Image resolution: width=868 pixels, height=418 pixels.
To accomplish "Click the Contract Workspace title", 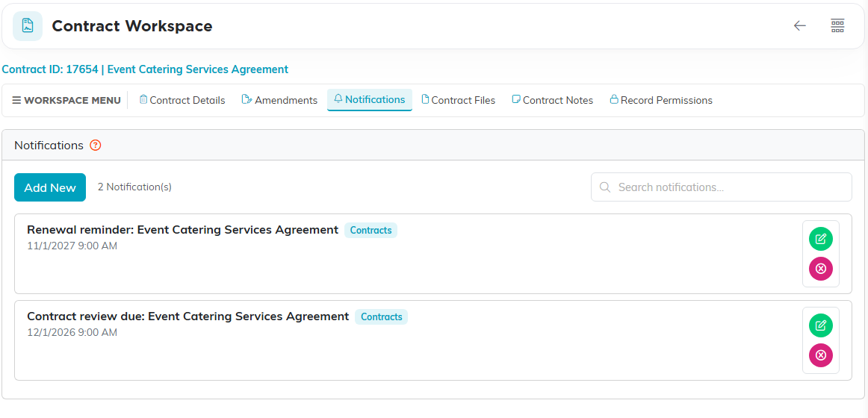I will point(132,26).
